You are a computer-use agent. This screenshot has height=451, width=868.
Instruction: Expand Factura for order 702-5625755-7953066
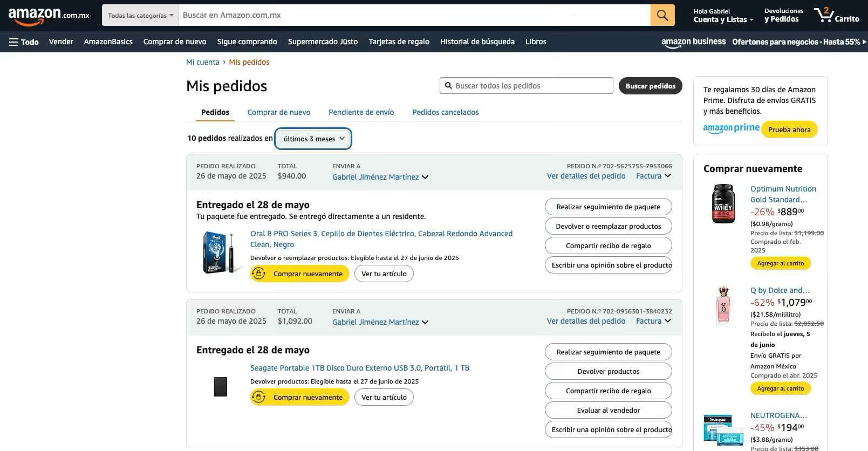[653, 176]
